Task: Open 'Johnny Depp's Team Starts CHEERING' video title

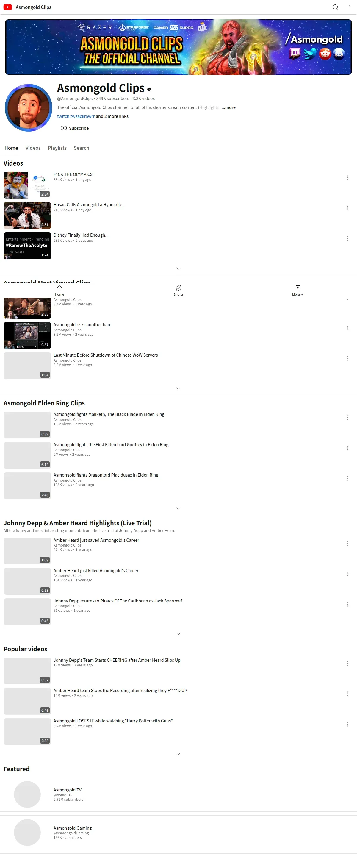Action: [x=117, y=660]
